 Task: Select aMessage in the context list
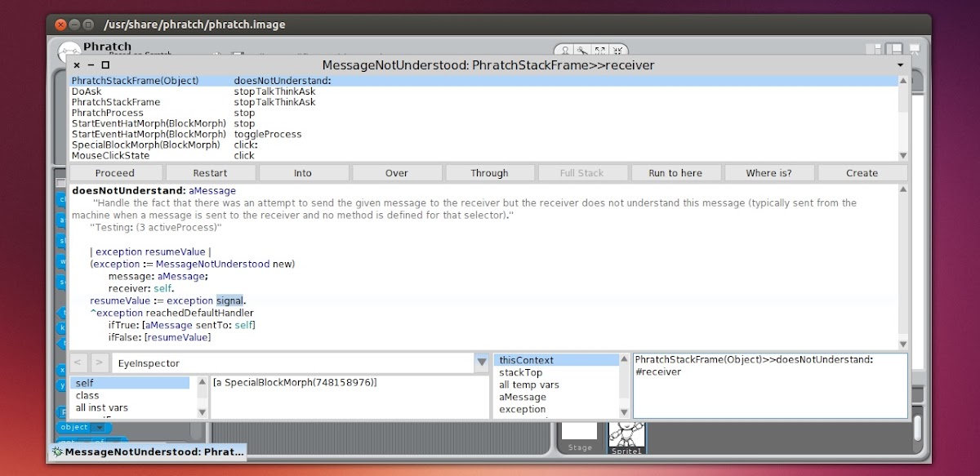pyautogui.click(x=557, y=397)
